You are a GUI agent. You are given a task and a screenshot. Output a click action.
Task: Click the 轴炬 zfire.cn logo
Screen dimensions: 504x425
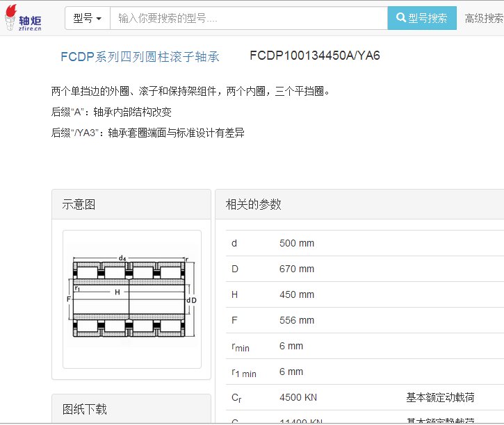[24, 17]
